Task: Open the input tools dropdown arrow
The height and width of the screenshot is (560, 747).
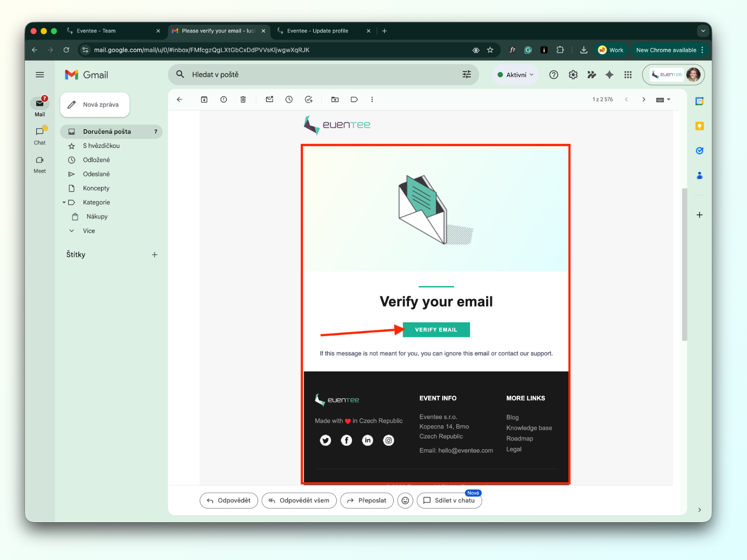Action: [669, 99]
